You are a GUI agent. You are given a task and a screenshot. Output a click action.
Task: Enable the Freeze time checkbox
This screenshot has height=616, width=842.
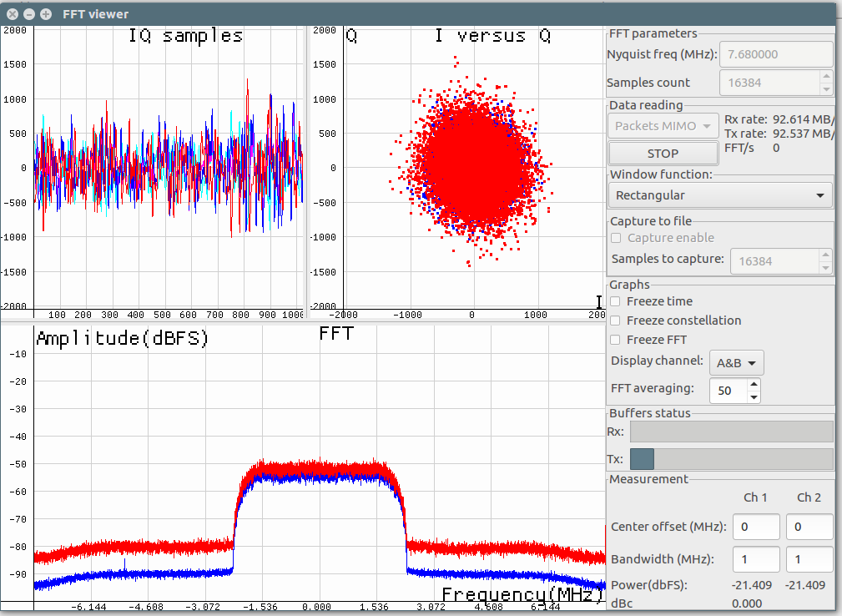click(616, 301)
